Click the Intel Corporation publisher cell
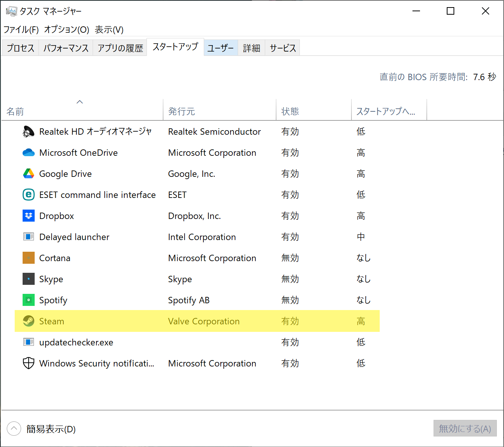This screenshot has width=504, height=447. coord(202,237)
